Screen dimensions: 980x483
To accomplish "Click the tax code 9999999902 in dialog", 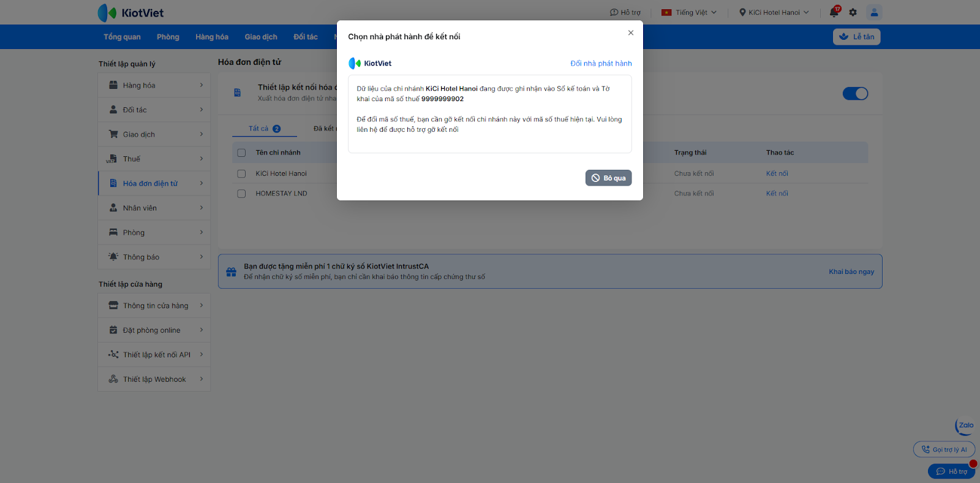I will [x=442, y=99].
